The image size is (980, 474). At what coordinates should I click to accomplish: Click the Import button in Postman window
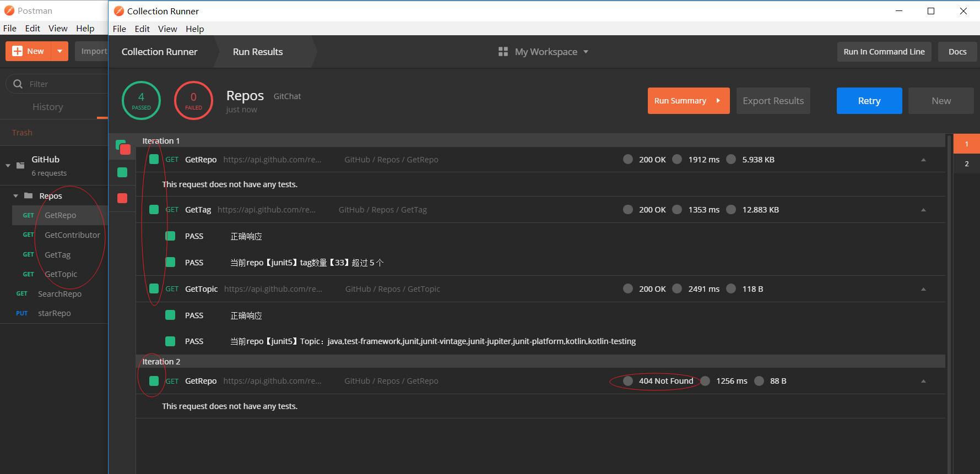[92, 51]
